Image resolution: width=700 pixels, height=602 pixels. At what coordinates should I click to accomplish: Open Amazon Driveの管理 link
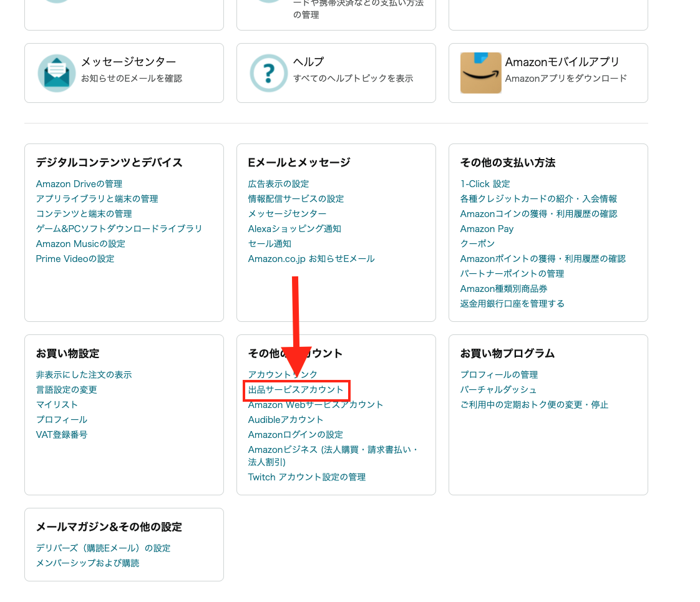(79, 183)
